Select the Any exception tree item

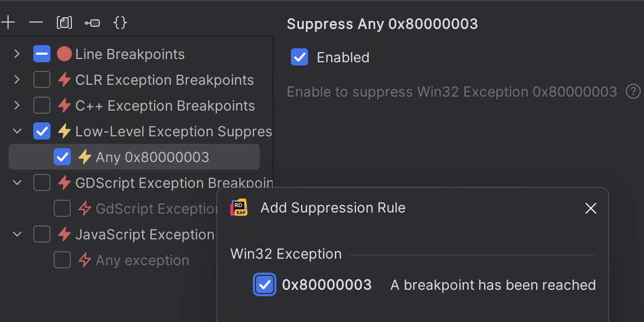142,260
